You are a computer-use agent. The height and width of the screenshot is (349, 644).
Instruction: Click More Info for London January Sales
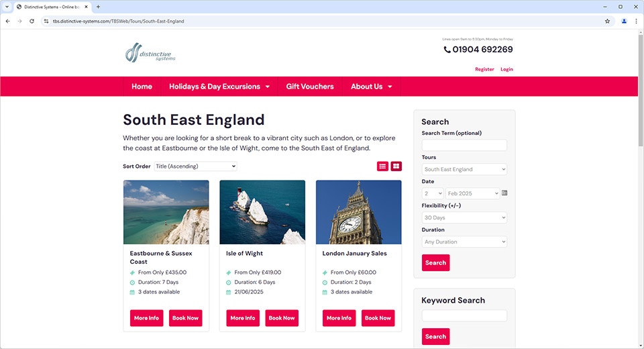point(339,317)
